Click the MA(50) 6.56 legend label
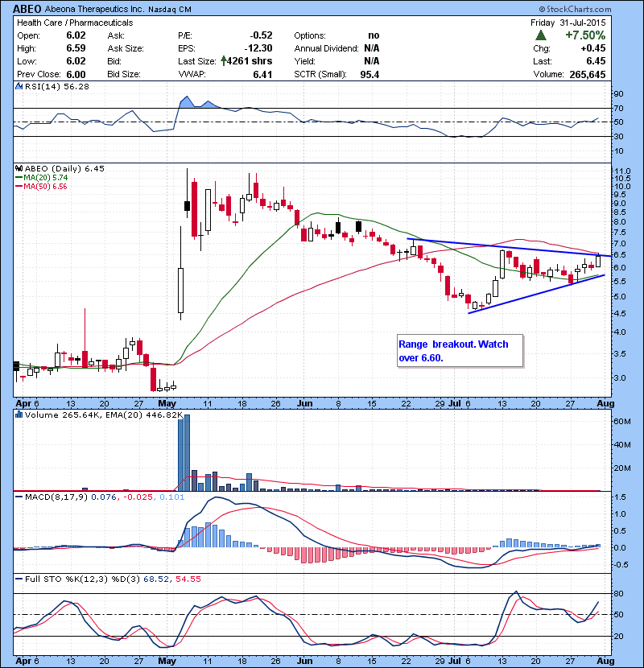 pos(46,187)
